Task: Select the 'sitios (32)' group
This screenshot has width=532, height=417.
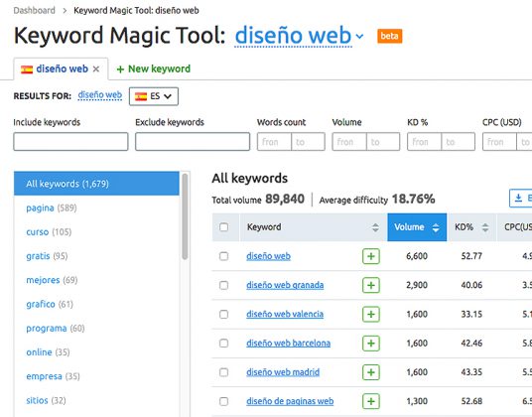Action: (x=46, y=400)
